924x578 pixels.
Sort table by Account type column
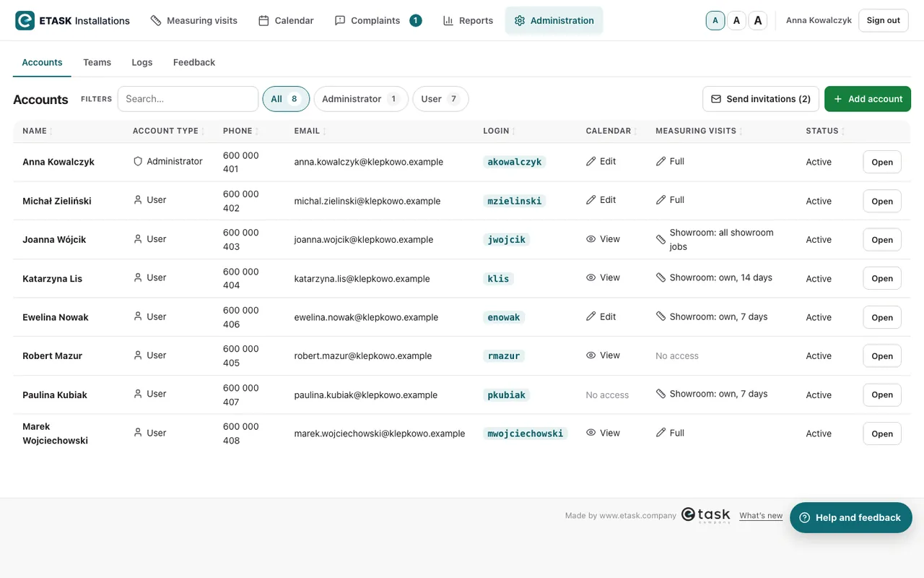169,131
